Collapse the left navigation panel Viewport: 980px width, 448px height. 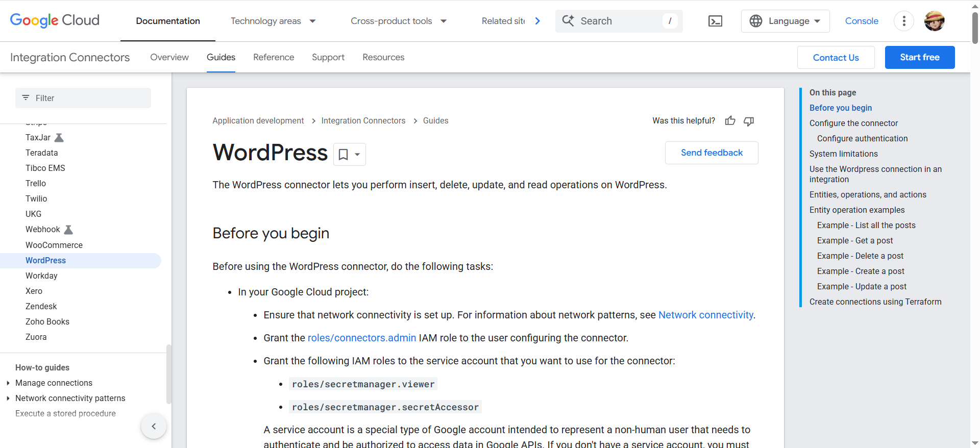tap(154, 426)
